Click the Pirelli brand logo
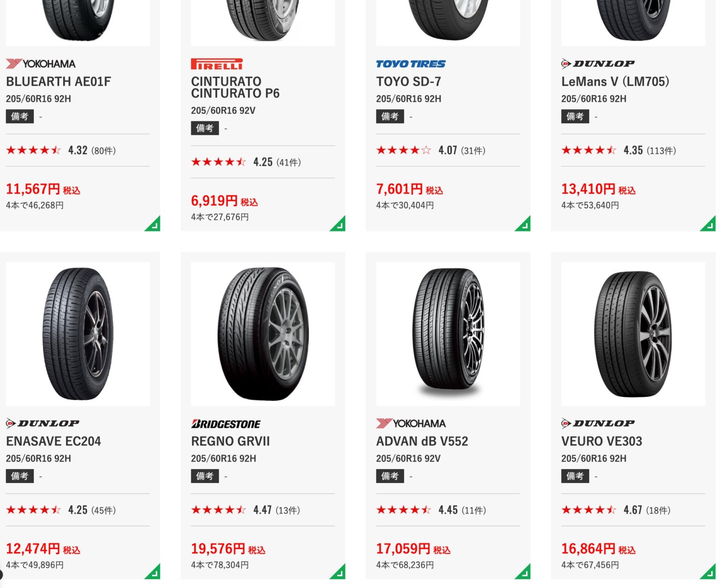The width and height of the screenshot is (720, 588). tap(217, 64)
